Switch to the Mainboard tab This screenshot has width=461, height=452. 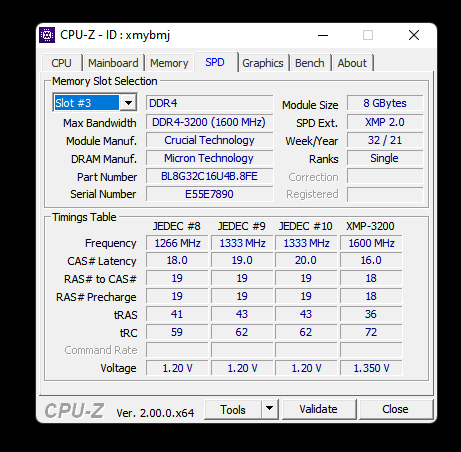point(113,63)
